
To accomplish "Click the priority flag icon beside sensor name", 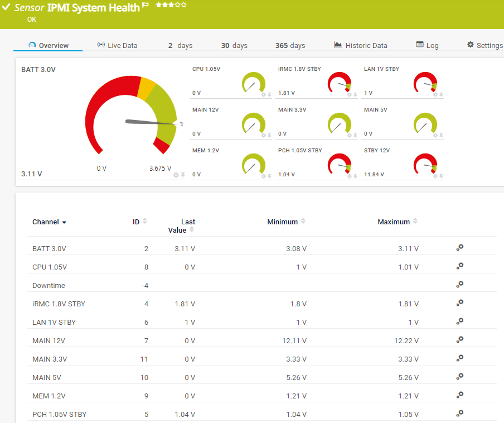I will coord(146,6).
